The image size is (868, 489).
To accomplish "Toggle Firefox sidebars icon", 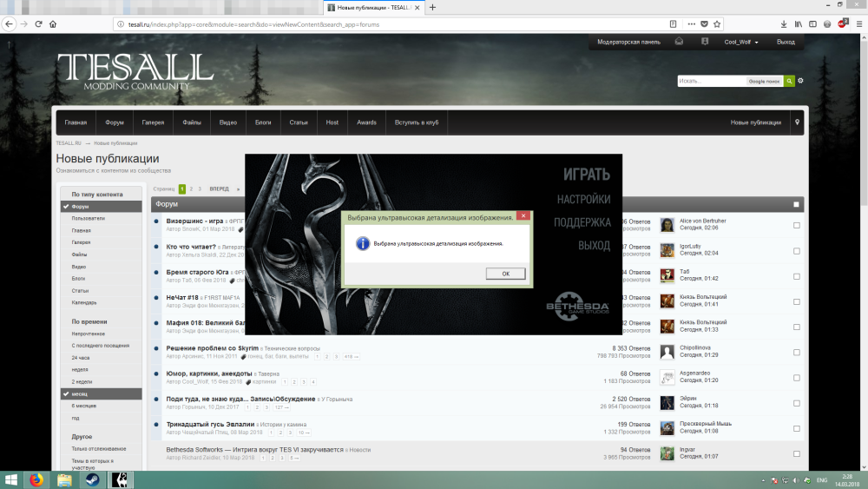I will (x=812, y=24).
